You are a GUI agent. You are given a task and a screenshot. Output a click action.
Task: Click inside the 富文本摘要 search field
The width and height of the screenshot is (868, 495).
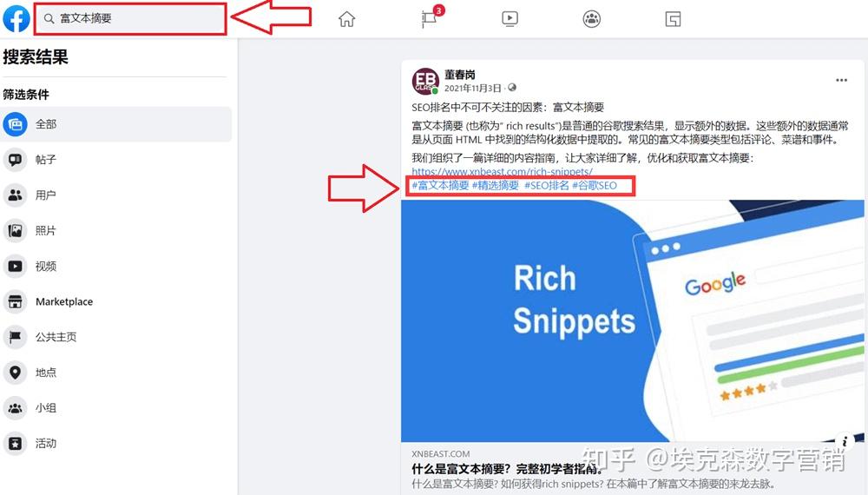[x=130, y=19]
